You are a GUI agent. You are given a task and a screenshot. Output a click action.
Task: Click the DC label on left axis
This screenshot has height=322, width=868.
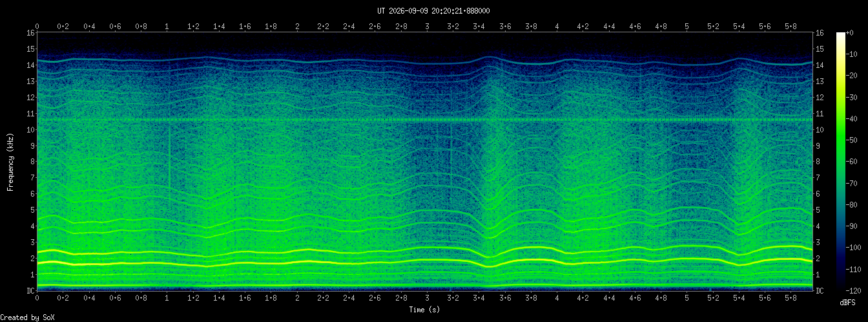tap(30, 291)
